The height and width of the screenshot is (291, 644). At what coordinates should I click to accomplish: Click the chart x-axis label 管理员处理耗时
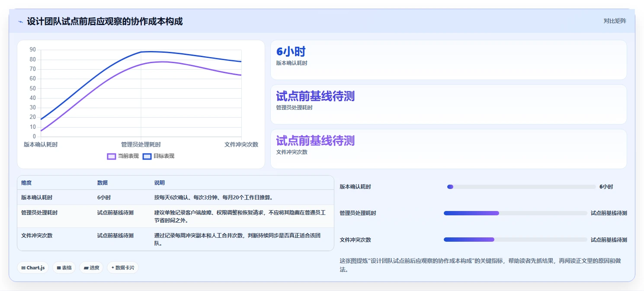coord(141,144)
